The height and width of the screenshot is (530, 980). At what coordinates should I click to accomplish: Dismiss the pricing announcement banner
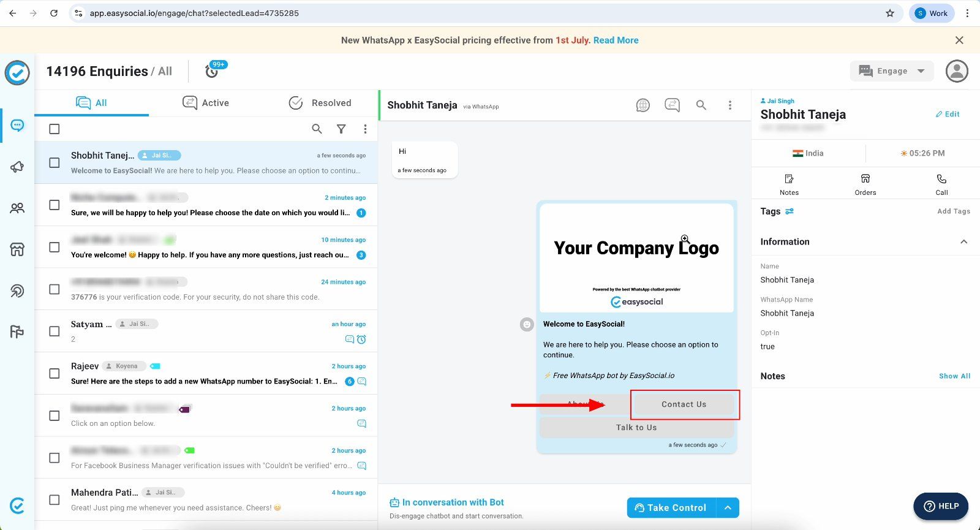click(959, 40)
